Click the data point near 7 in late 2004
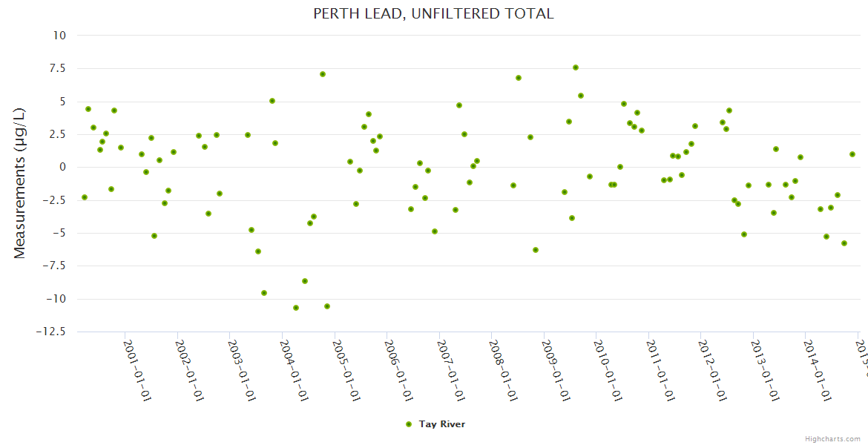Screen dimensions: 868x445 (x=323, y=74)
